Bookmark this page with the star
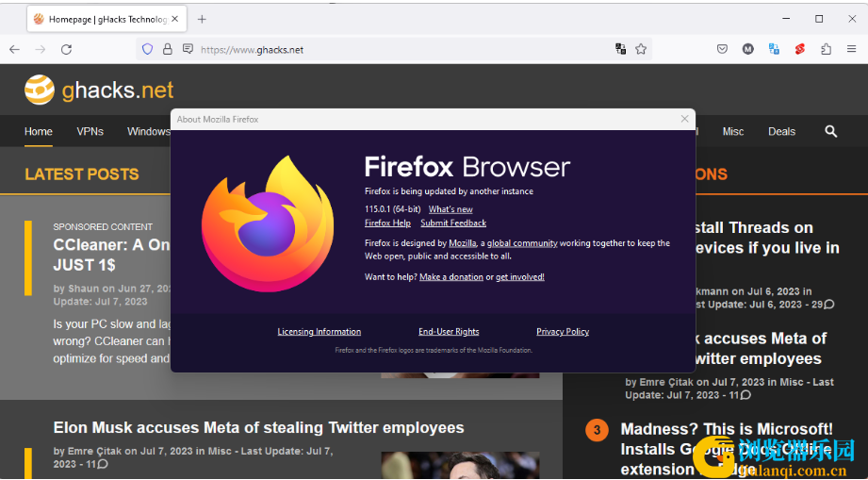Screen dimensions: 868x480 coord(641,49)
